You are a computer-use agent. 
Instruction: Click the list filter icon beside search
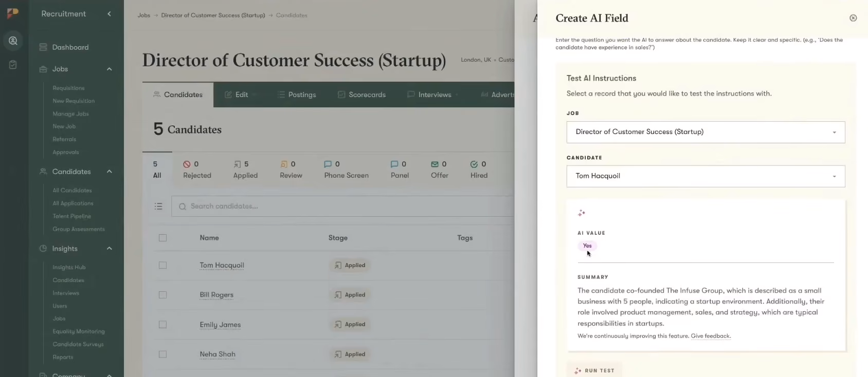pos(158,206)
